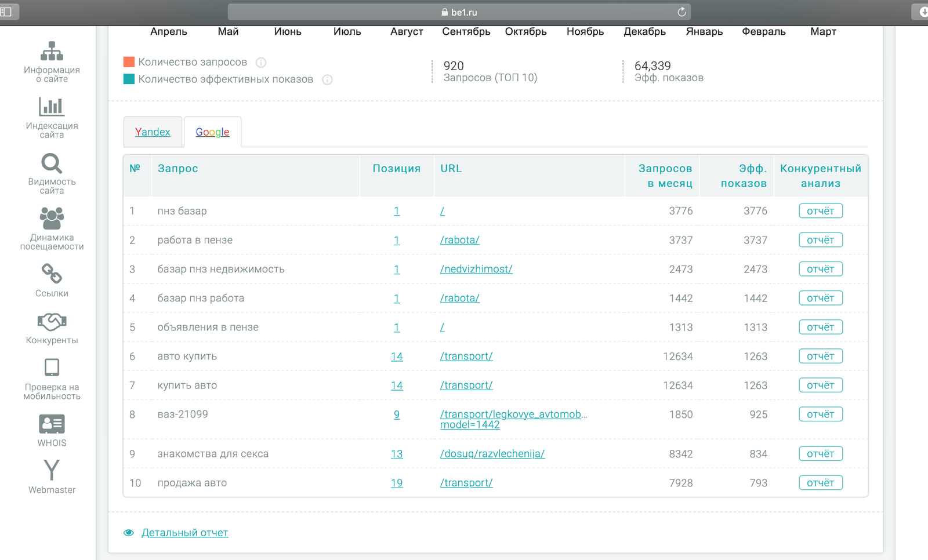Click отчёт button for работа в пензе
This screenshot has height=560, width=928.
tap(821, 240)
